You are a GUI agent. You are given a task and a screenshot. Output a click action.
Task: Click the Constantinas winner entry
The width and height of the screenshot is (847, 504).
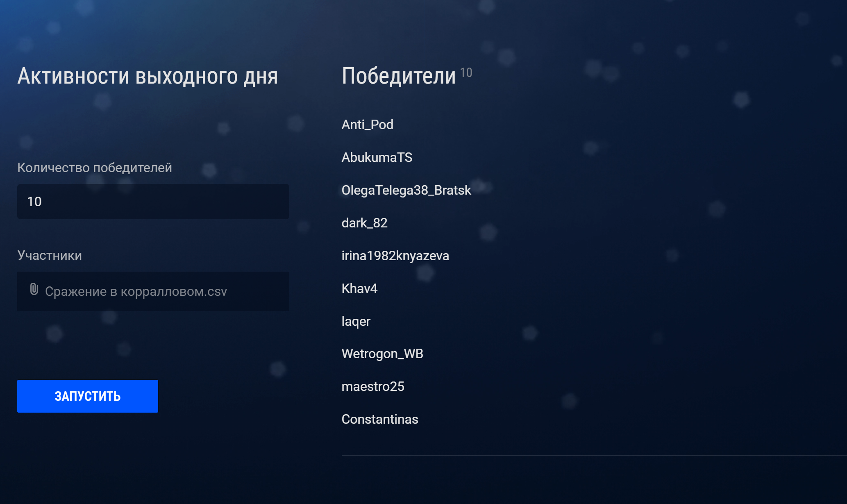coord(380,419)
